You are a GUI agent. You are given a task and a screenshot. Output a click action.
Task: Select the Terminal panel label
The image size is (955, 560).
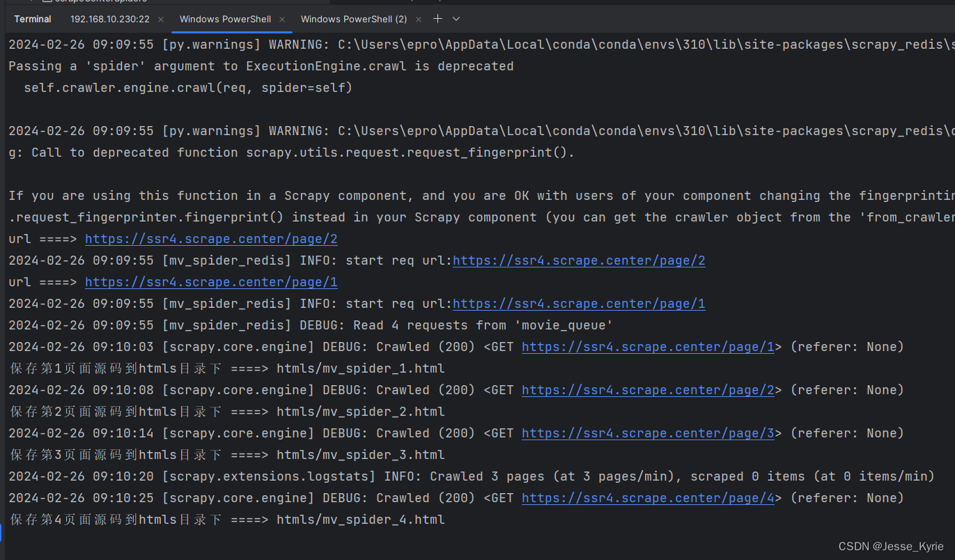point(33,19)
